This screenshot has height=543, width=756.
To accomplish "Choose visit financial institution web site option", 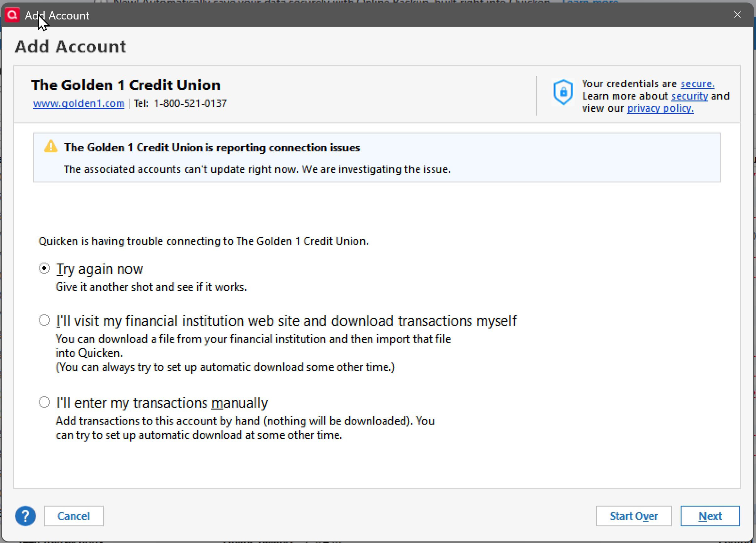I will [x=44, y=320].
